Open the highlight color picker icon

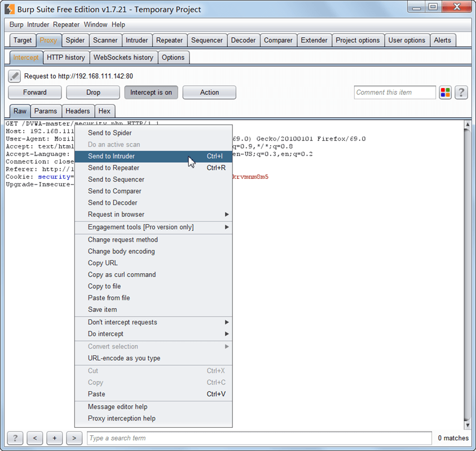pos(445,93)
